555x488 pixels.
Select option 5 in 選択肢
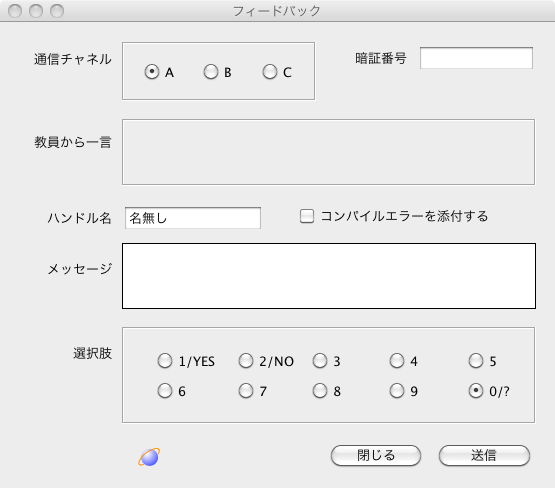(x=476, y=361)
